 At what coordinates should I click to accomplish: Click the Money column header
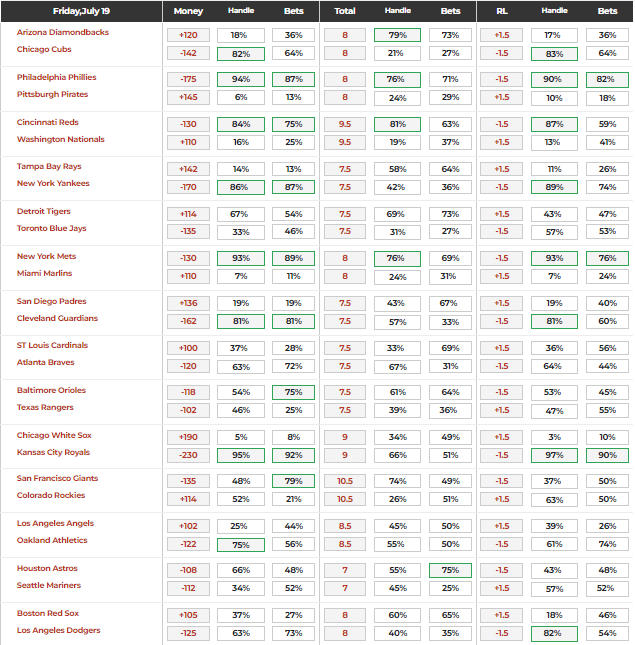pos(188,11)
